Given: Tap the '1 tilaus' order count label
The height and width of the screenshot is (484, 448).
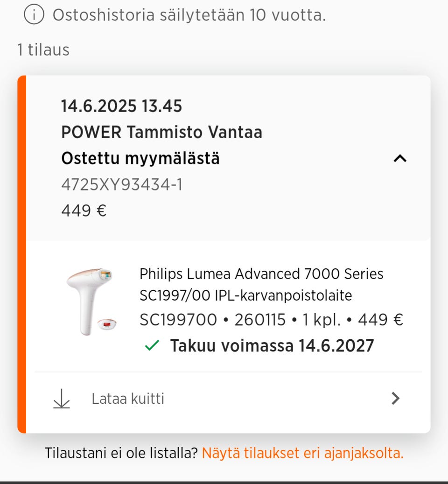Looking at the screenshot, I should (43, 49).
